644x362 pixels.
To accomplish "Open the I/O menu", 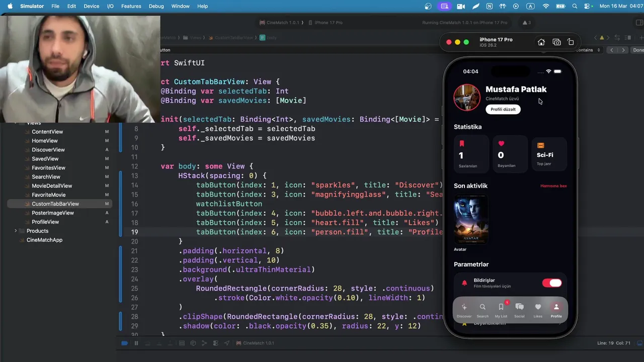I will pyautogui.click(x=110, y=6).
